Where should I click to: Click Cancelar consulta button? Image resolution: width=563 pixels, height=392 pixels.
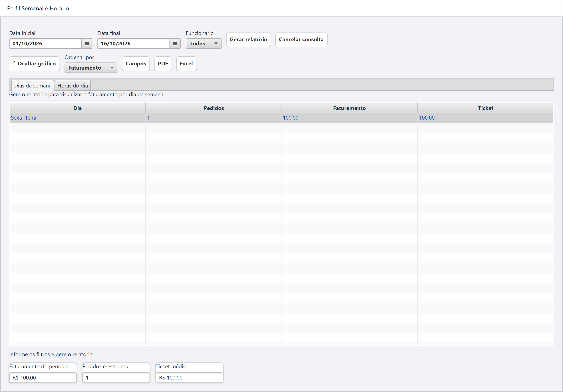(x=301, y=40)
